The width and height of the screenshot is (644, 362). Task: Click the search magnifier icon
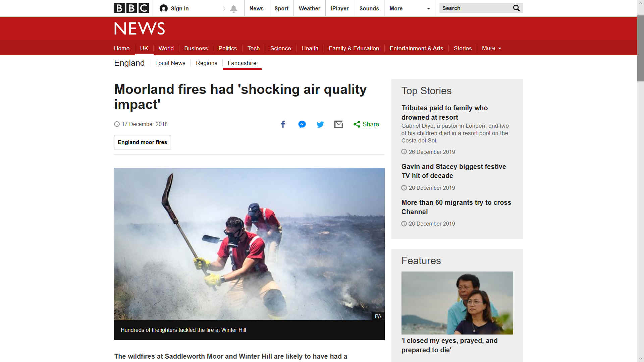pyautogui.click(x=516, y=8)
